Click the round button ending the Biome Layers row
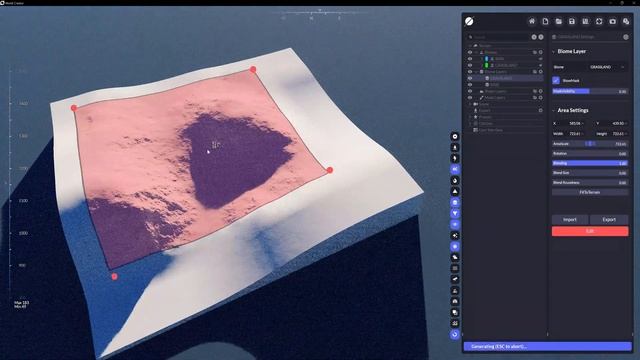 [x=541, y=71]
